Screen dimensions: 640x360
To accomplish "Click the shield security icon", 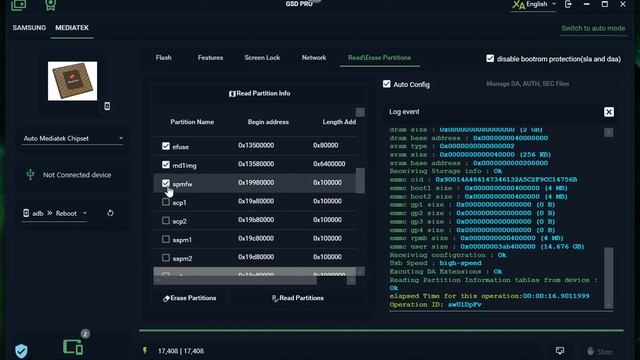I will point(21,351).
